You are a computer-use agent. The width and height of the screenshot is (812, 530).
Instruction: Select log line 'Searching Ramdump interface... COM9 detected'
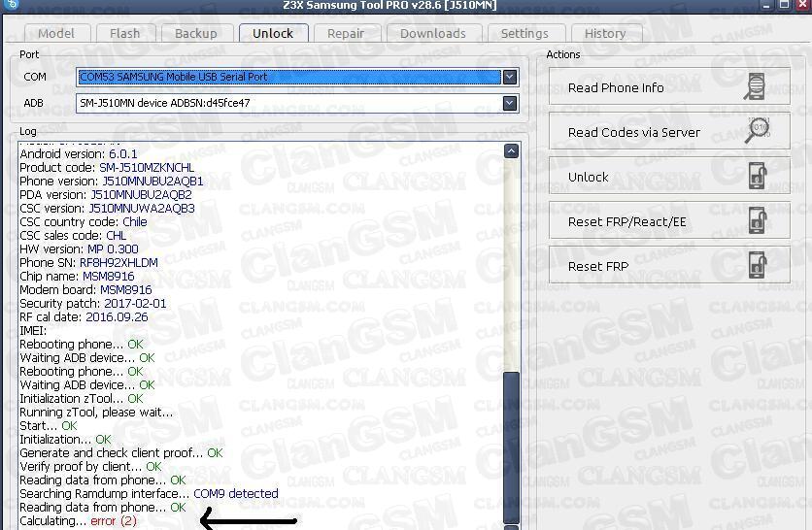pos(150,493)
